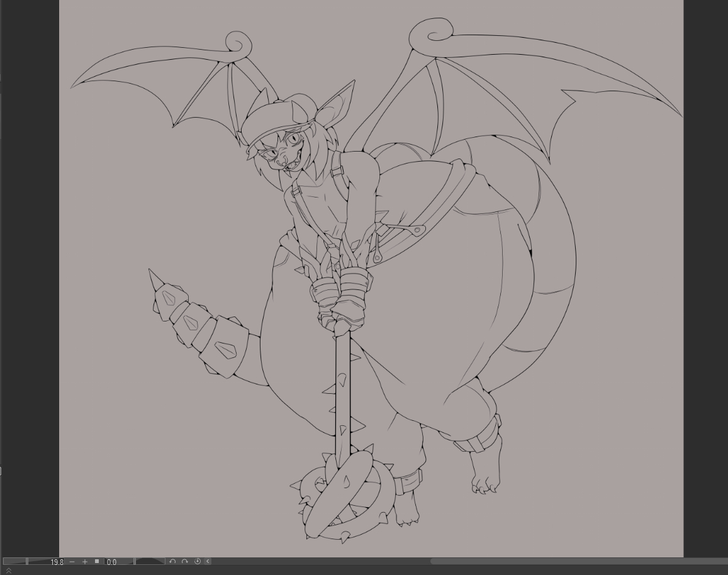Rotate canvas right with clockwise arrow
The height and width of the screenshot is (575, 728).
(x=185, y=562)
